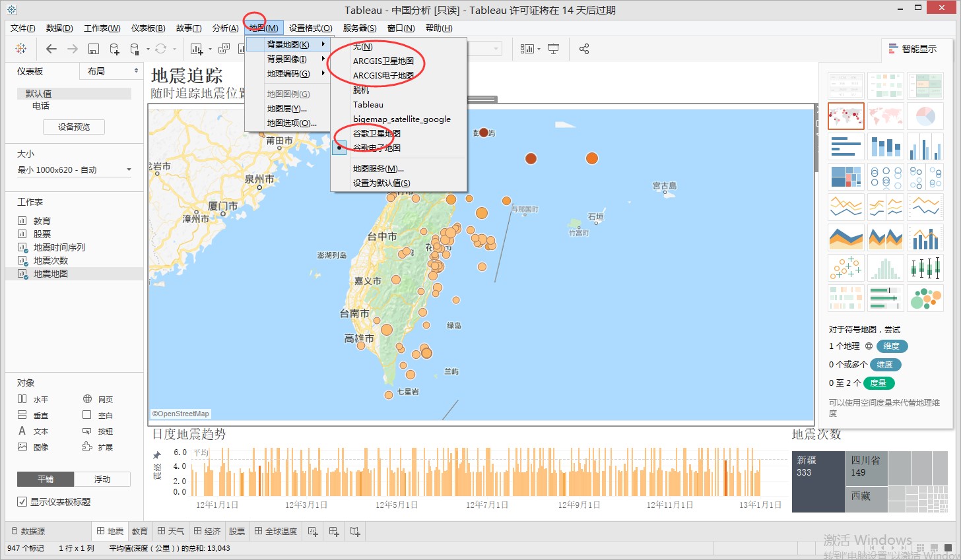Viewport: 961px width, 560px height.
Task: Switch to the 天气 sheet tab
Action: click(171, 531)
